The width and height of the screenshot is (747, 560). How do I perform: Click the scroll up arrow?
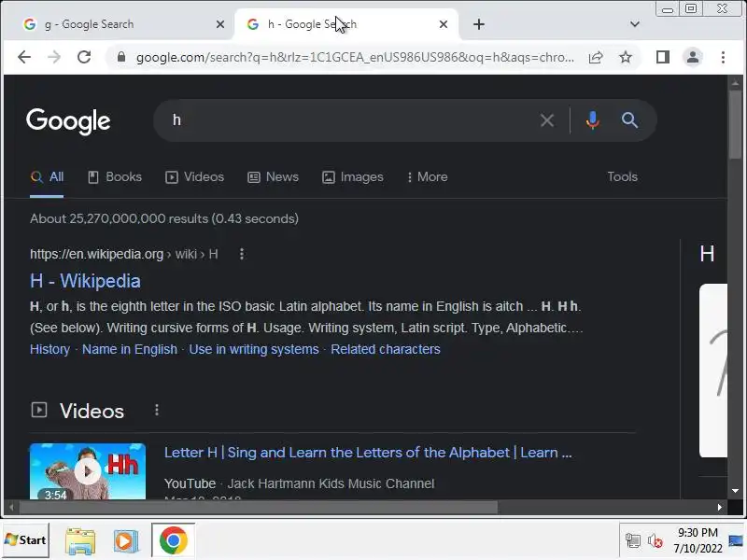coord(735,83)
